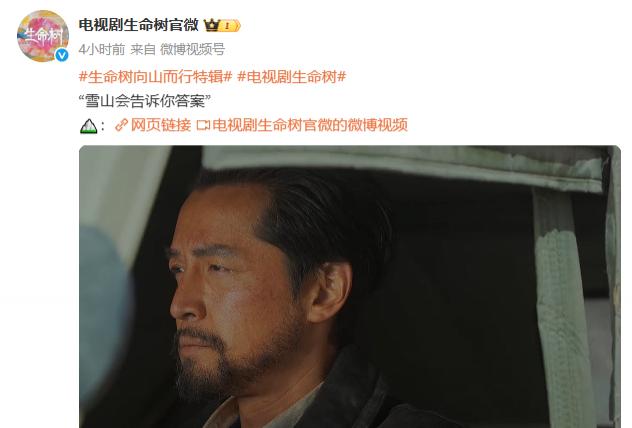Screen dimensions: 632x428
Task: Open hashtag #电视剧生命树#
Action: (x=292, y=76)
